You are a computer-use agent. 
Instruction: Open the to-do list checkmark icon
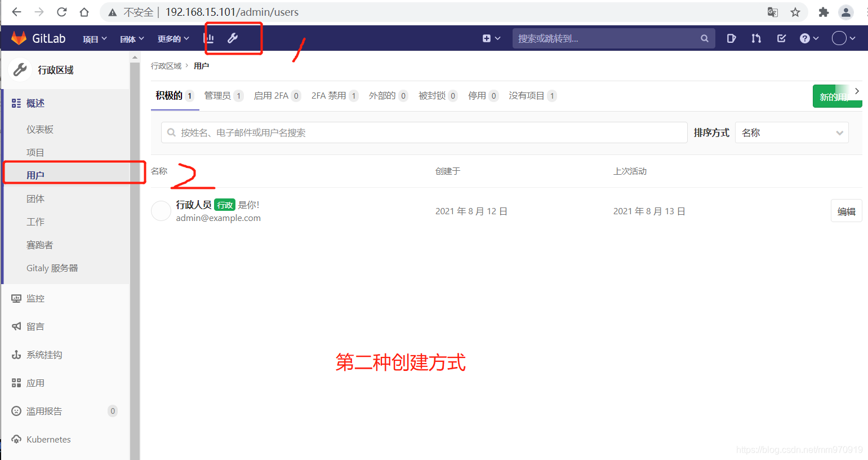781,38
